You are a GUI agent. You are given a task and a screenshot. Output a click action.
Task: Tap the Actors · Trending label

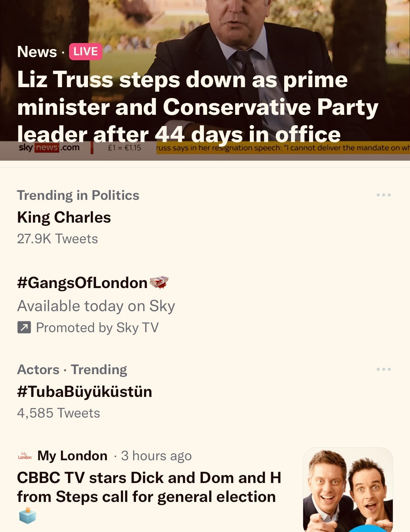click(x=72, y=370)
